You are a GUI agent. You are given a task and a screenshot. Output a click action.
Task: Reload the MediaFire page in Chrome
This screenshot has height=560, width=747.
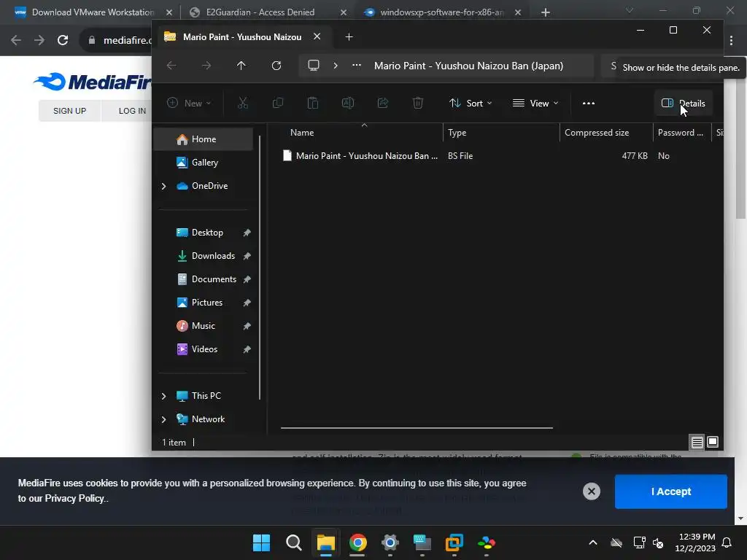pos(63,40)
